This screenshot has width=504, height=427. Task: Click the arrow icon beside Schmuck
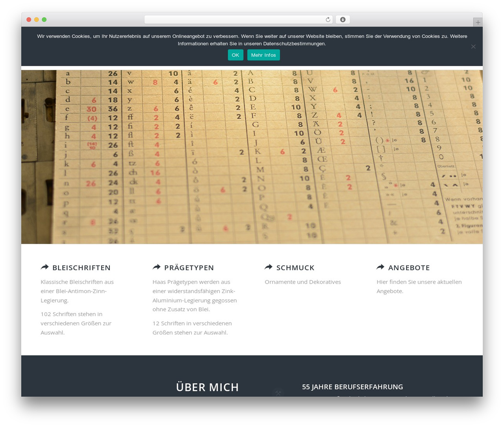coord(269,267)
